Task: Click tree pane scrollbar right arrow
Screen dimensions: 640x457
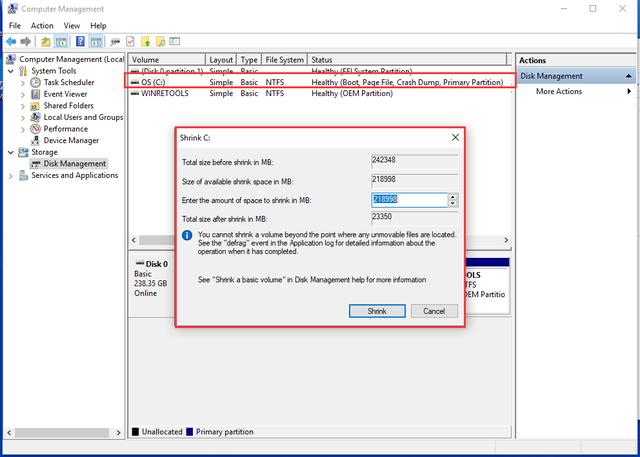Action: pos(118,433)
